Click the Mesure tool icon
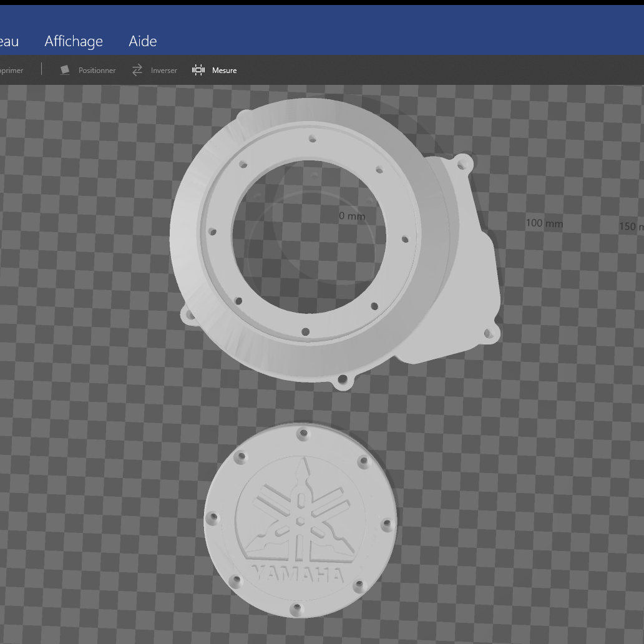 pos(198,71)
